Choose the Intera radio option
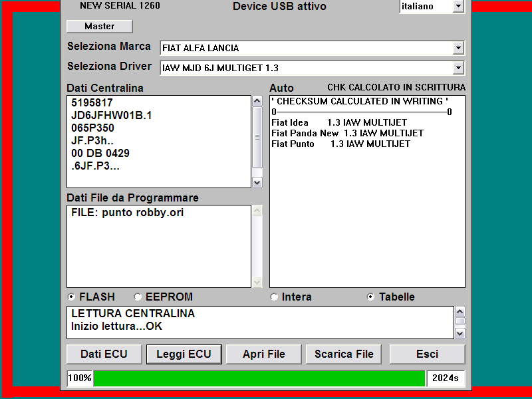 (x=275, y=297)
